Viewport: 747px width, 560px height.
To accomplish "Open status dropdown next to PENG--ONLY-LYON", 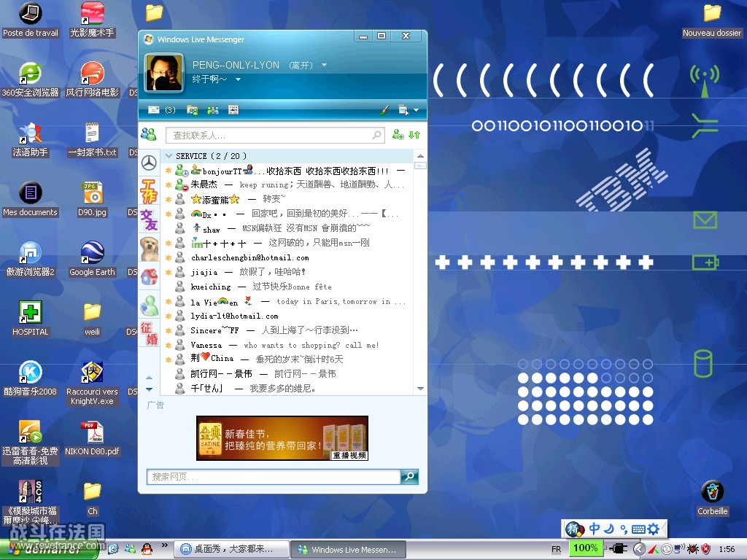I will point(325,66).
